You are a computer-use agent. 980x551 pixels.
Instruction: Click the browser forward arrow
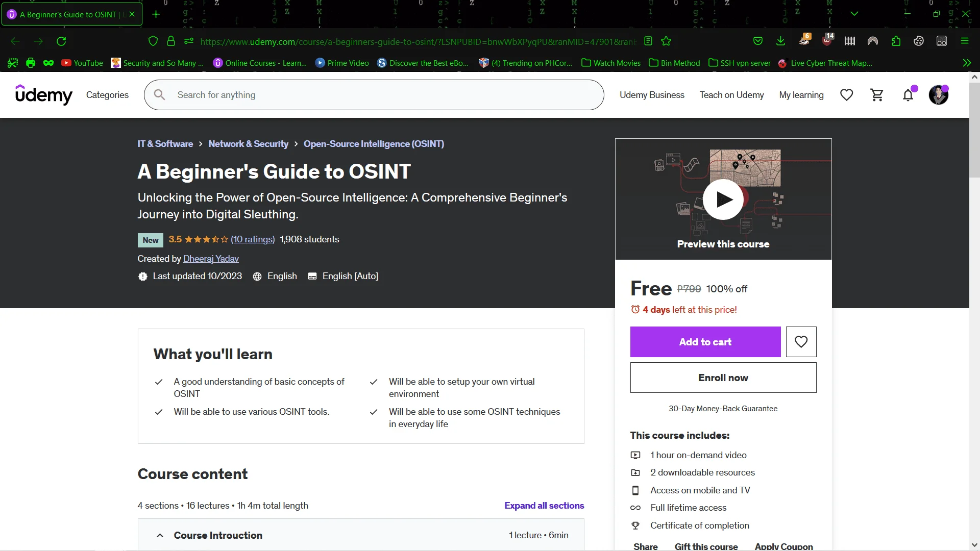coord(38,41)
